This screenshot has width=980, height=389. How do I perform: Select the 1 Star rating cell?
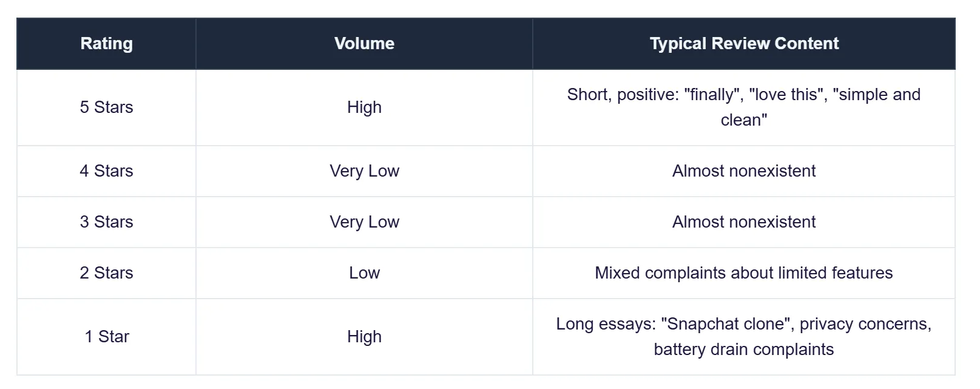pos(106,337)
